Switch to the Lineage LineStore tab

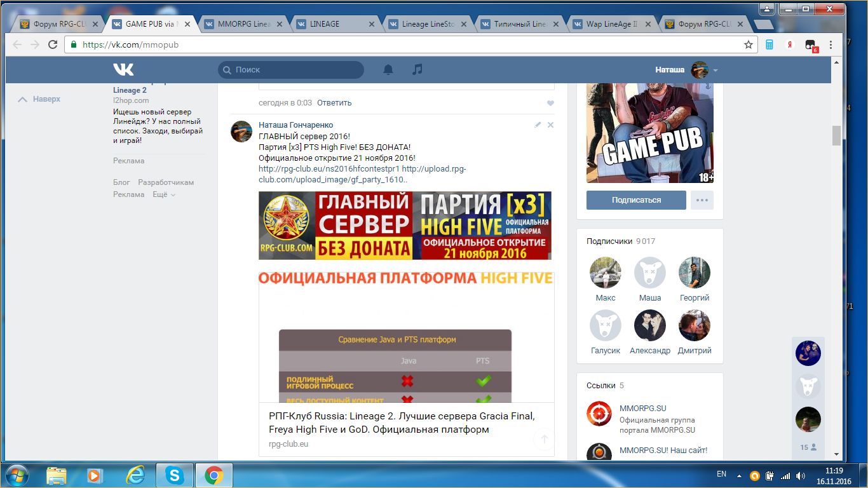426,24
